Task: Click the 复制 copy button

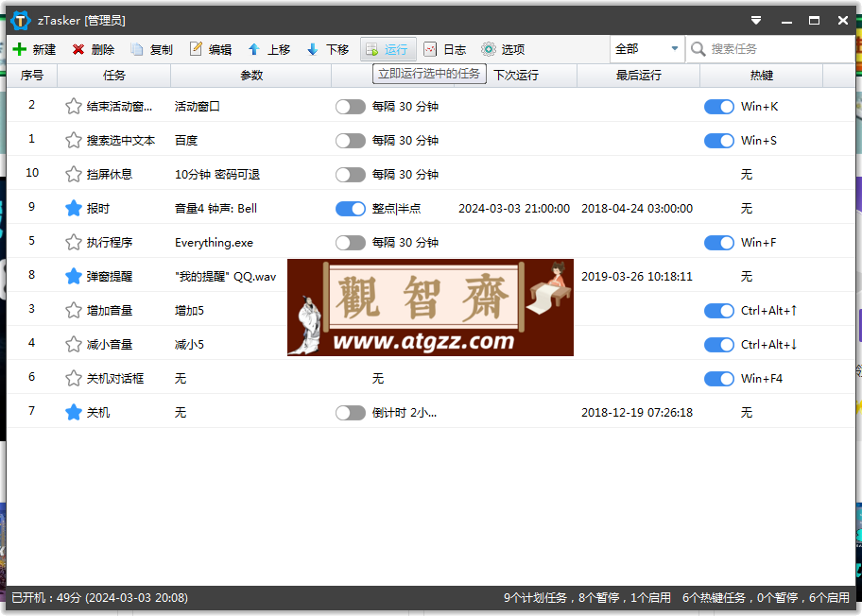Action: click(x=152, y=49)
